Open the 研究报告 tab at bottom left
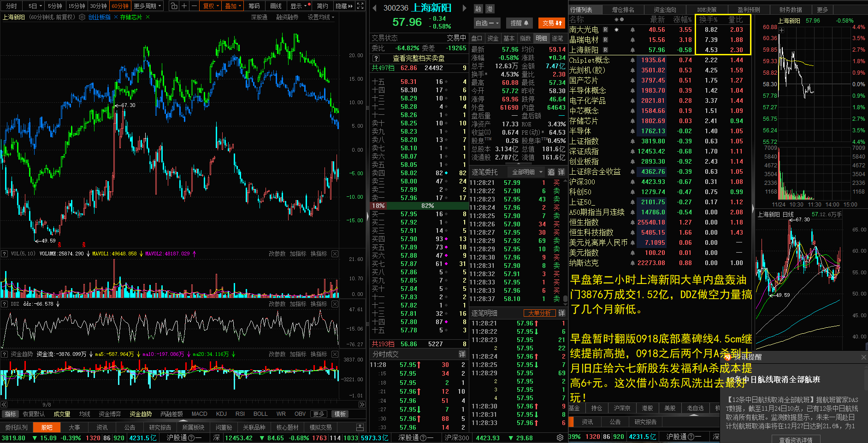 (x=160, y=427)
